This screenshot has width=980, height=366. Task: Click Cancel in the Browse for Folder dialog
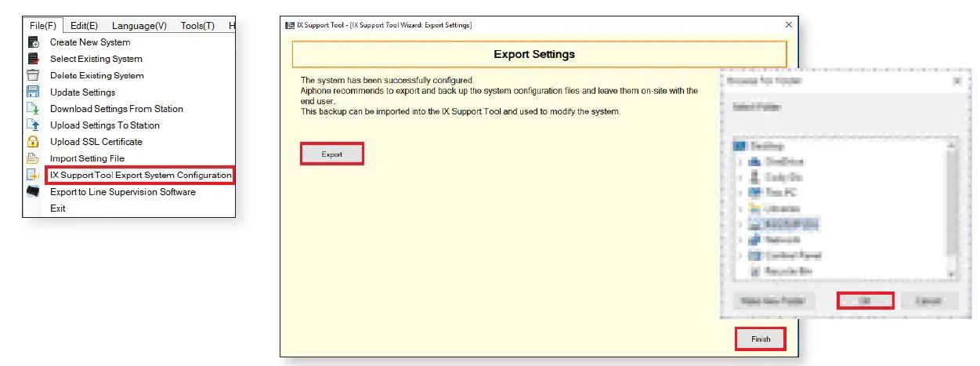(928, 301)
